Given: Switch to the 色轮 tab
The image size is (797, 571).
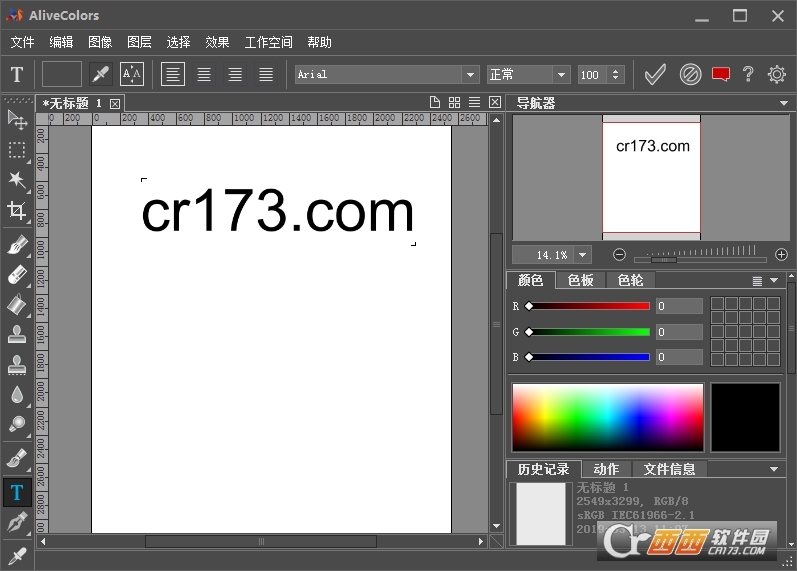Looking at the screenshot, I should pos(630,280).
